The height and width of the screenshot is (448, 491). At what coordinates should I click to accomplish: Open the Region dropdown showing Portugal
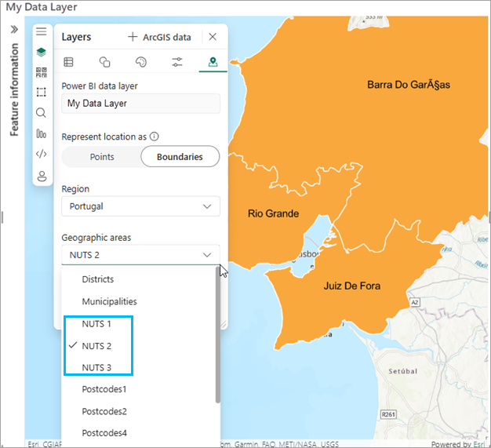(x=140, y=206)
